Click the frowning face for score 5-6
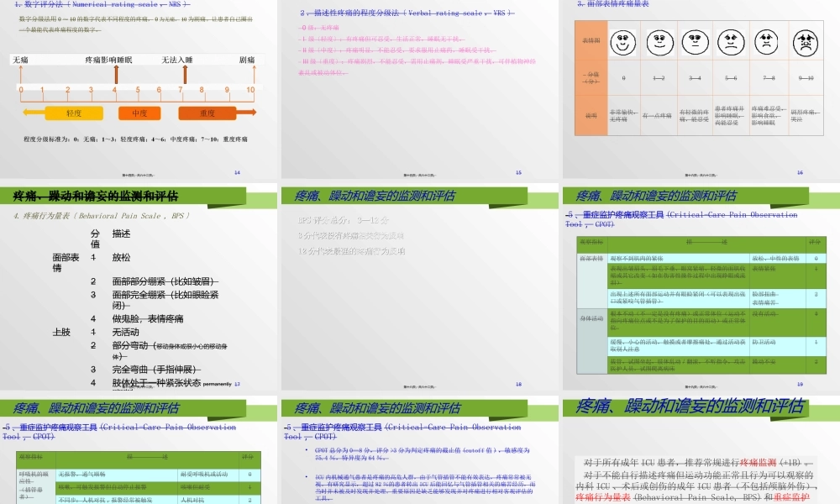Viewport: 840px width, 504px height. (731, 42)
